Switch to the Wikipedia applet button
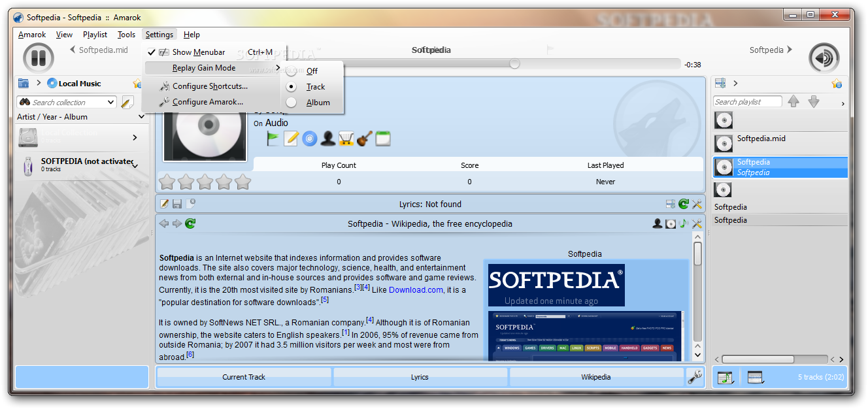Screen dimensions: 868x409 (x=596, y=377)
